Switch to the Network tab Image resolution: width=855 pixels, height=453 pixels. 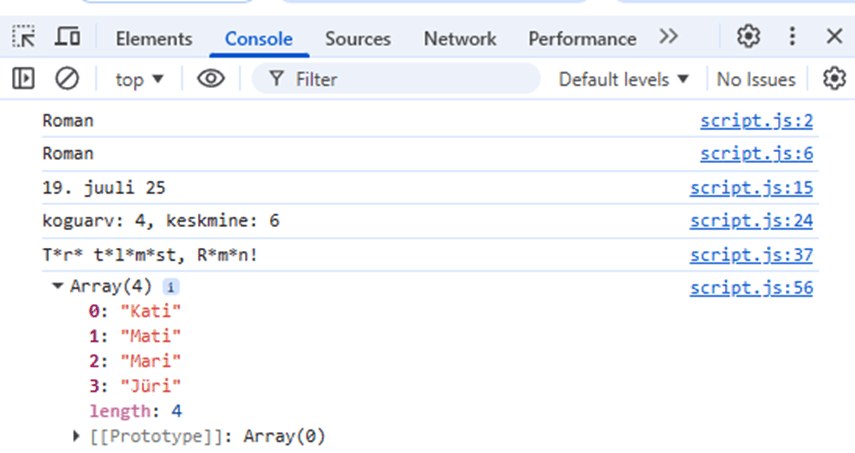pyautogui.click(x=459, y=39)
